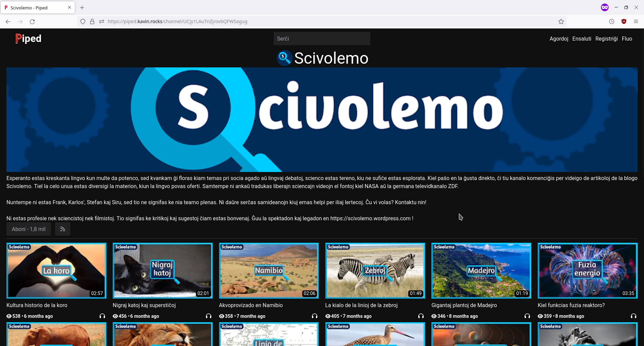Click the Piped logo in the header
Screen dimensions: 644x346
pos(28,39)
